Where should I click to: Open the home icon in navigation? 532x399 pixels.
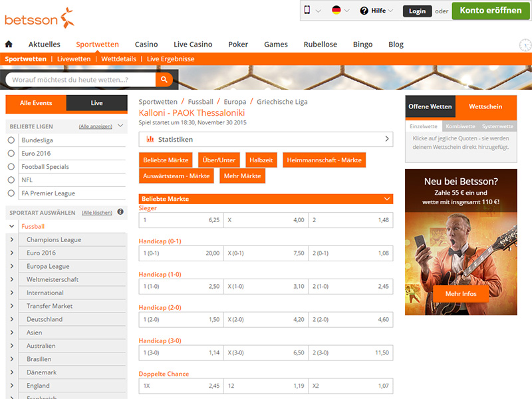[9, 44]
